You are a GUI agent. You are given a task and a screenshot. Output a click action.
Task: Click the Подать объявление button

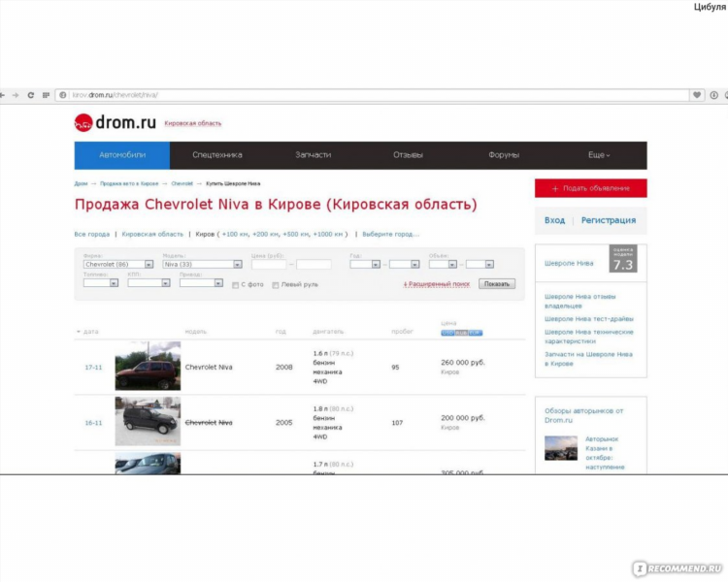click(x=590, y=188)
